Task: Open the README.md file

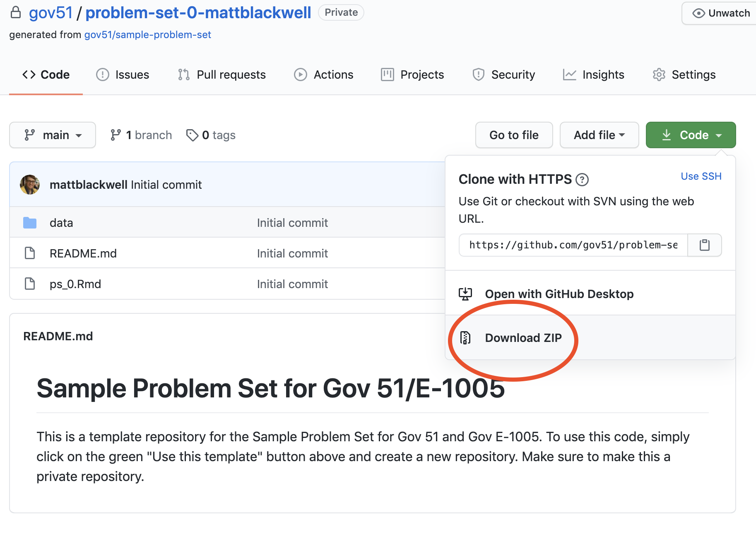Action: (83, 253)
